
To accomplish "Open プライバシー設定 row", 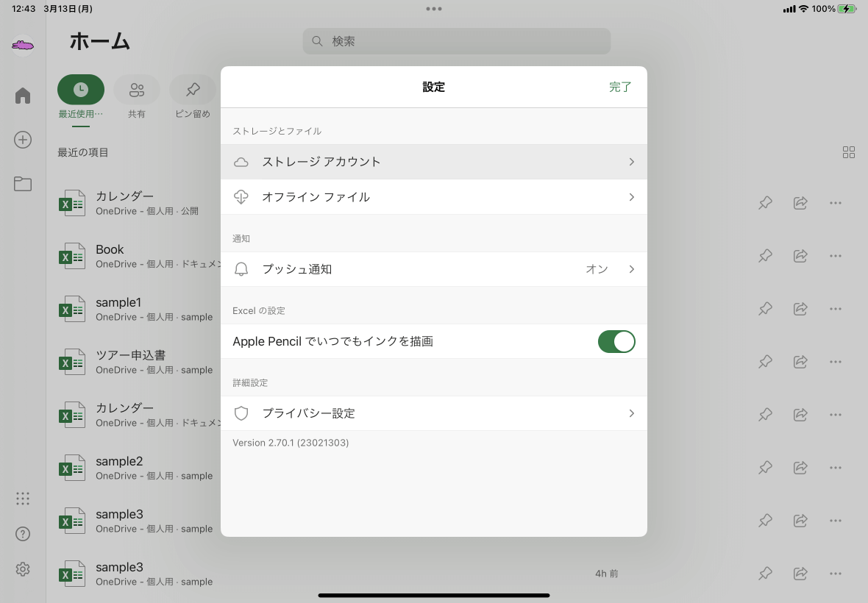I will click(x=433, y=413).
